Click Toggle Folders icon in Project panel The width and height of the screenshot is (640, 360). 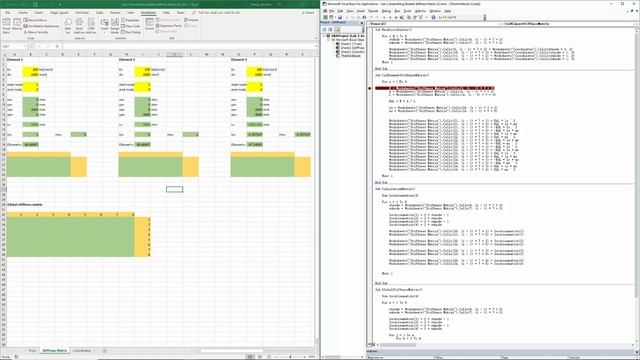point(338,29)
